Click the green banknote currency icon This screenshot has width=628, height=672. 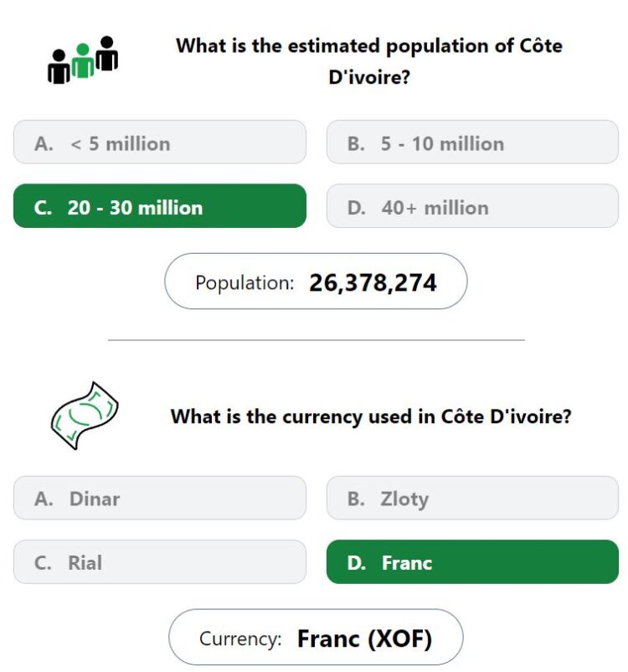[x=85, y=416]
